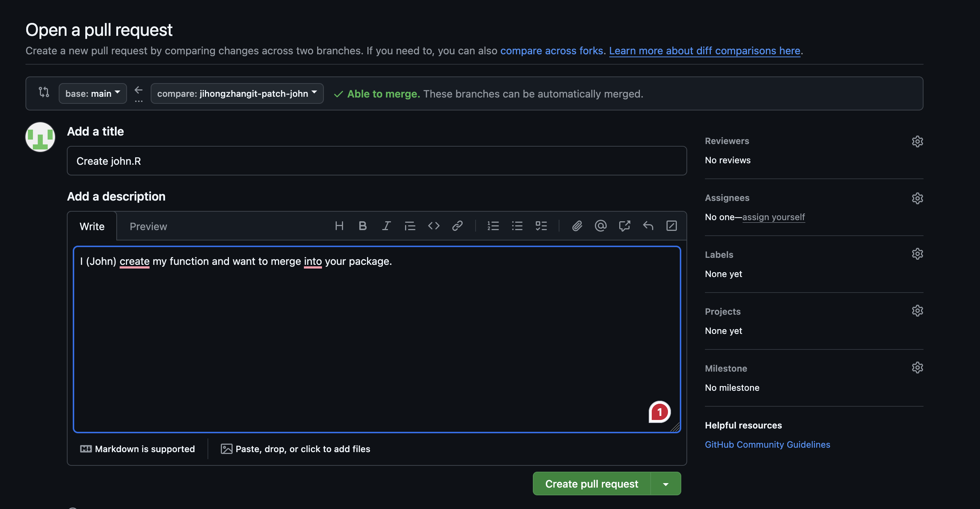Click the 'Projects' sidebar heading
Screen dimensions: 980x509
pyautogui.click(x=723, y=311)
